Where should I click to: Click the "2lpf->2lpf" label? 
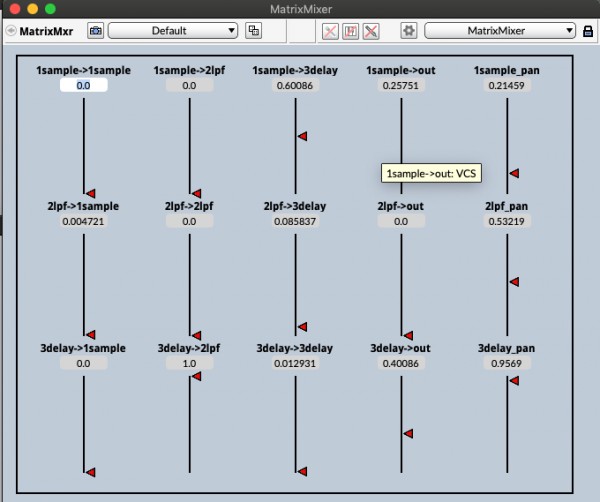coord(189,206)
